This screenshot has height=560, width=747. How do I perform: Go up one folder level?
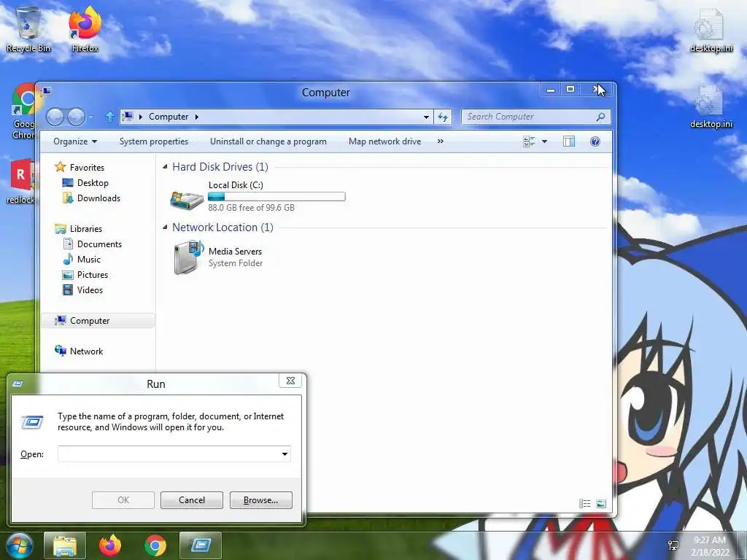point(109,117)
